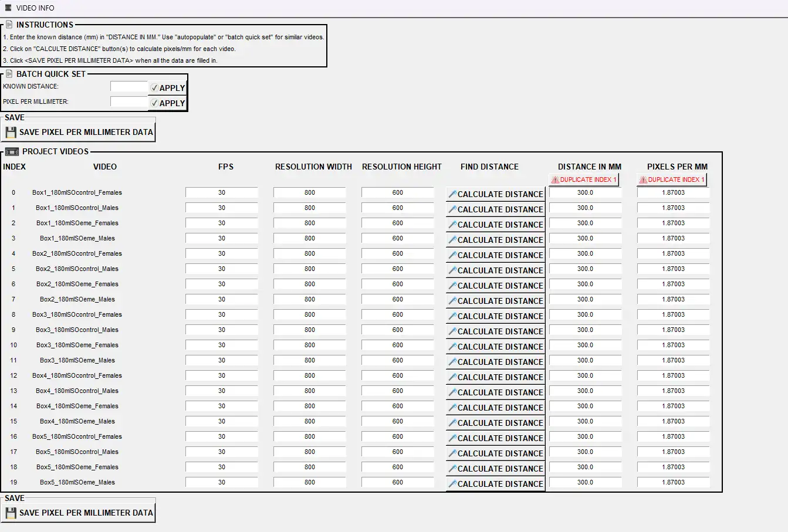The height and width of the screenshot is (532, 788).
Task: Select video name Box5_180mISOcontrol_Males text
Action: (x=77, y=452)
